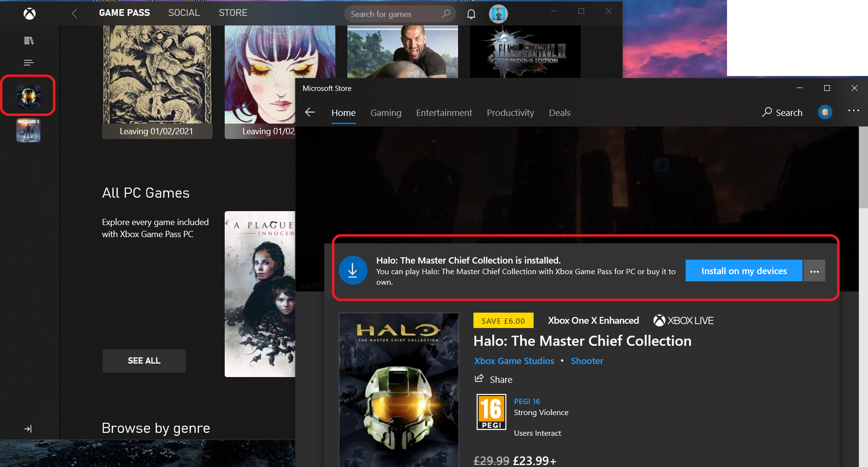Screen dimensions: 868x467
Task: Select the Productivity tab in Microsoft Store
Action: click(x=511, y=113)
